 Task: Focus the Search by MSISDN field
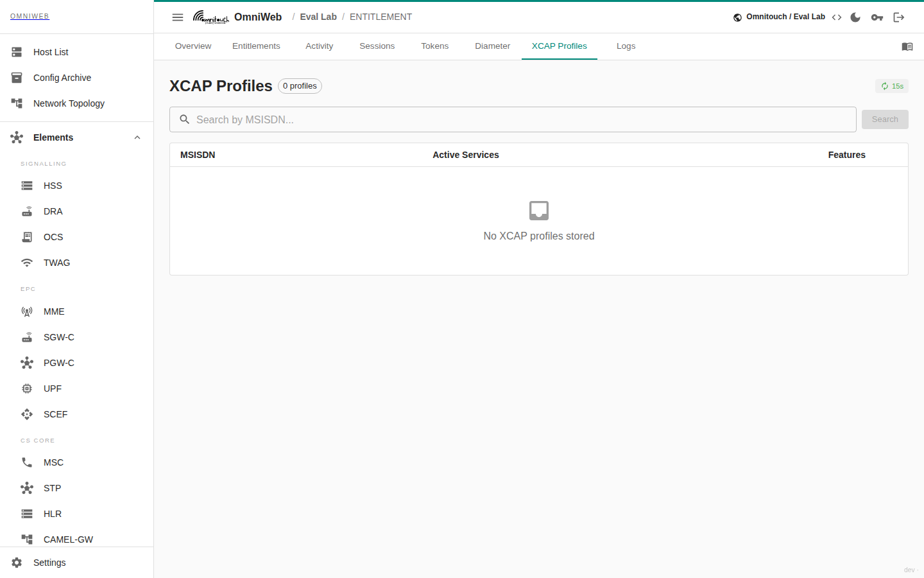point(513,119)
